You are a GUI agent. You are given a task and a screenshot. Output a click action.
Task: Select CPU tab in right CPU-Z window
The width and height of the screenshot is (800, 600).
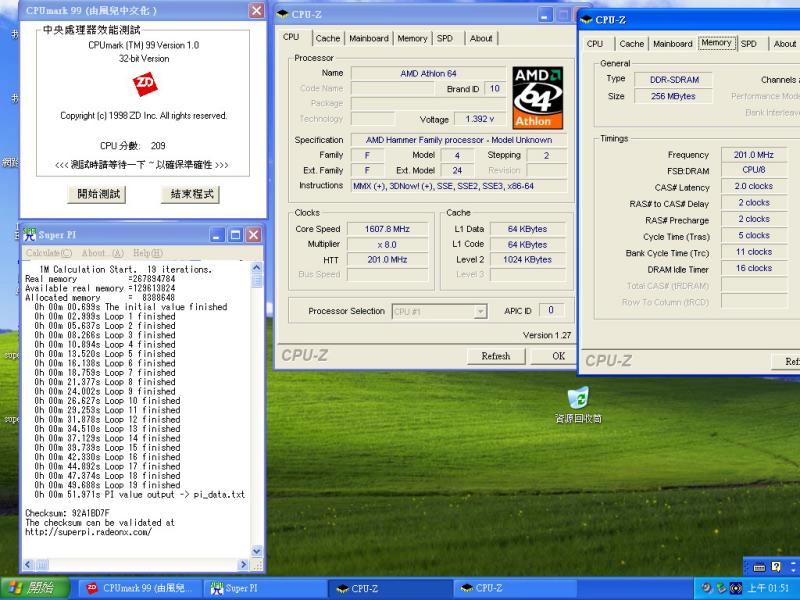[595, 44]
